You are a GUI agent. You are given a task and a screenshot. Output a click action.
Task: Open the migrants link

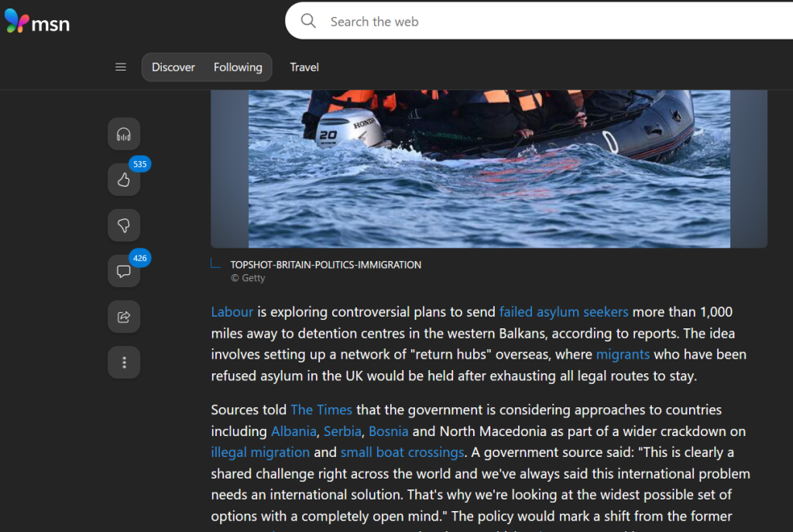(623, 354)
